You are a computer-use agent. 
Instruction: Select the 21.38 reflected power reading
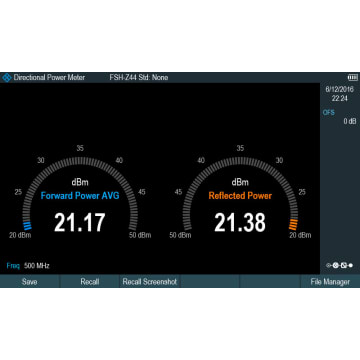pos(240,223)
